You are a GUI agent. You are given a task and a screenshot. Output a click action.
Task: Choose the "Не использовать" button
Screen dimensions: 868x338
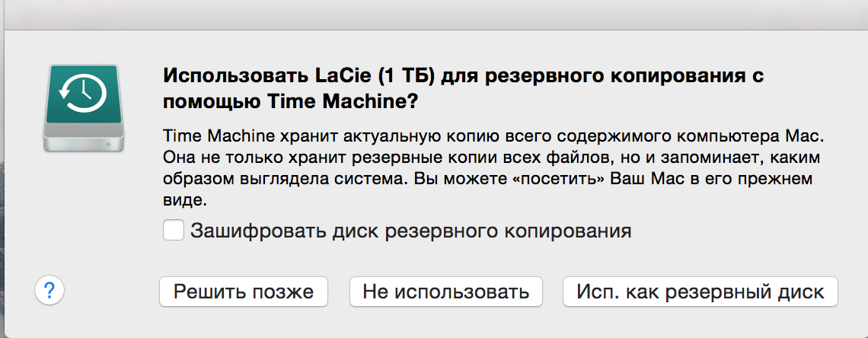[445, 292]
